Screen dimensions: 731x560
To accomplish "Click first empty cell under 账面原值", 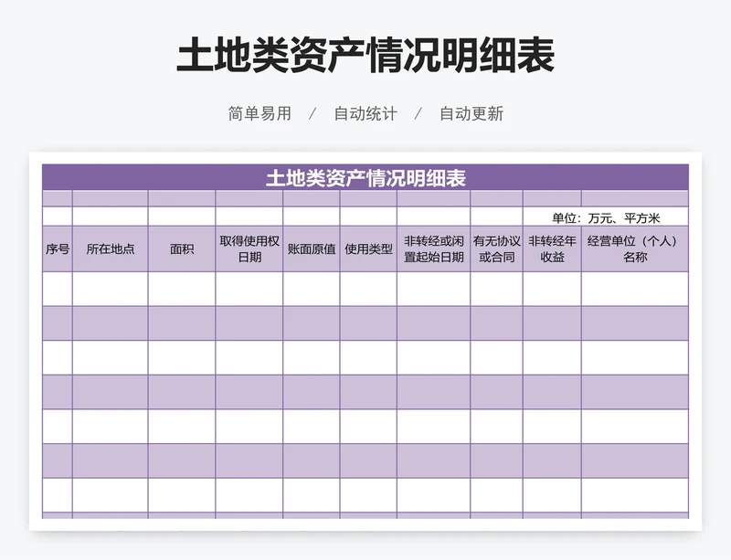I will 312,289.
